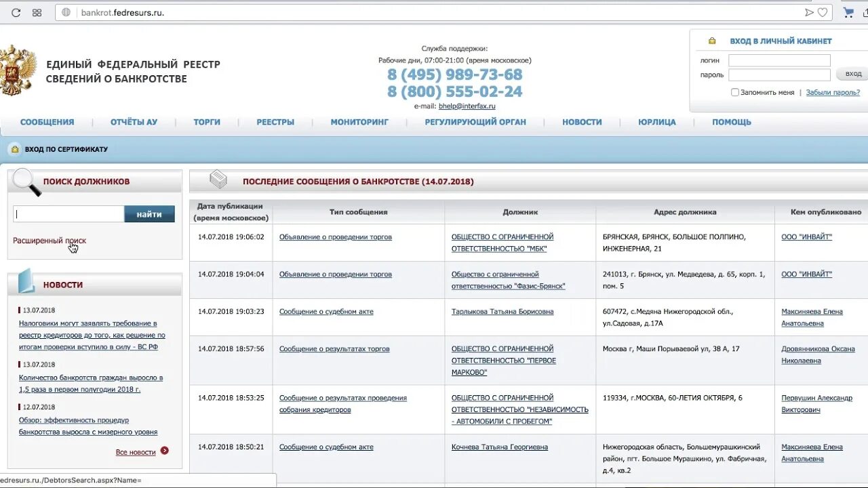Open publisher Первушин Александр Викторович

click(817, 404)
